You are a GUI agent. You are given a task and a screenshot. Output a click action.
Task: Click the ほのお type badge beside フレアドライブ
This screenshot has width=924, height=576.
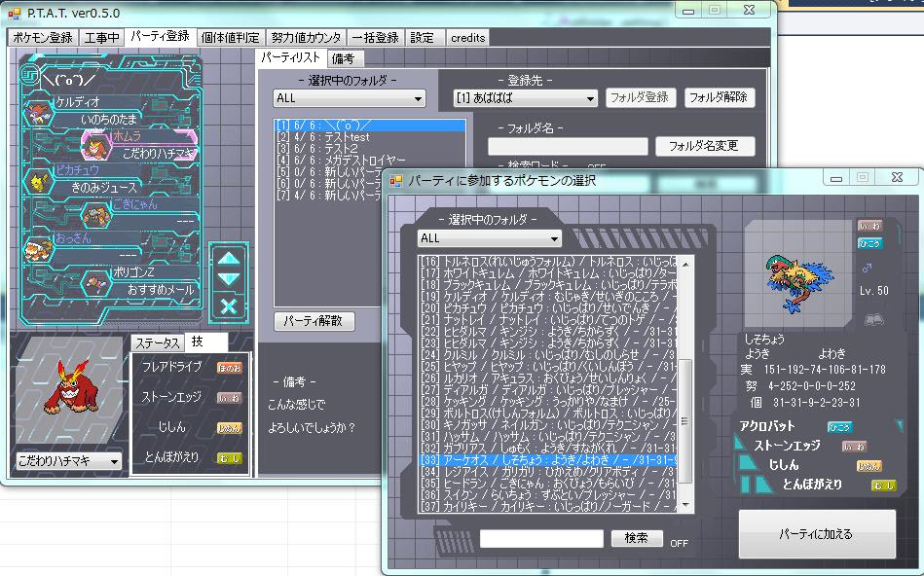click(x=229, y=368)
